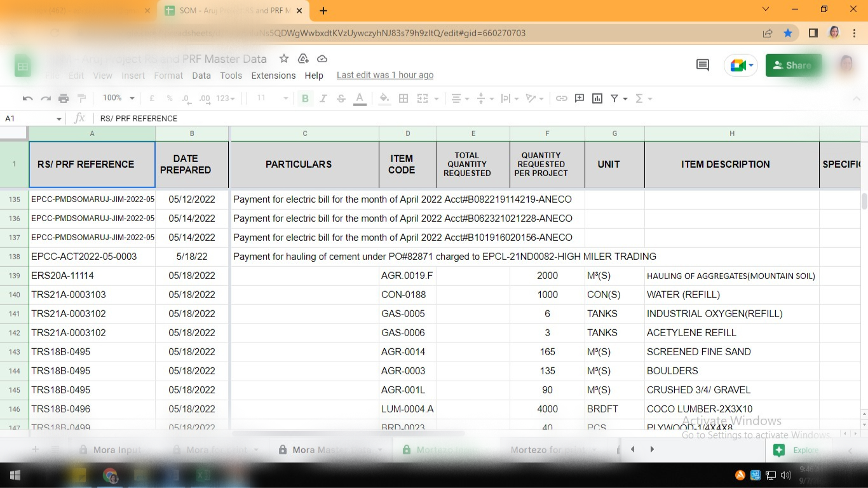Open the name box dropdown
Screen dimensions: 868x488
coord(59,119)
